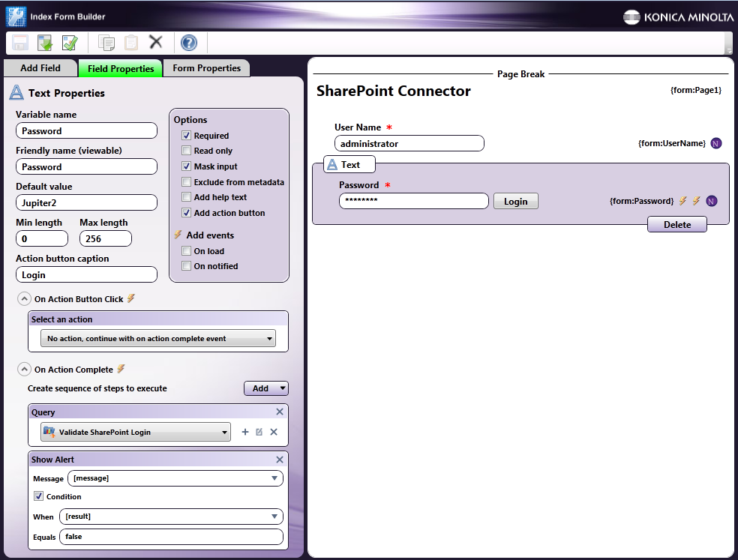Image resolution: width=738 pixels, height=560 pixels.
Task: Click the {form:Page1} label
Action: (x=696, y=90)
